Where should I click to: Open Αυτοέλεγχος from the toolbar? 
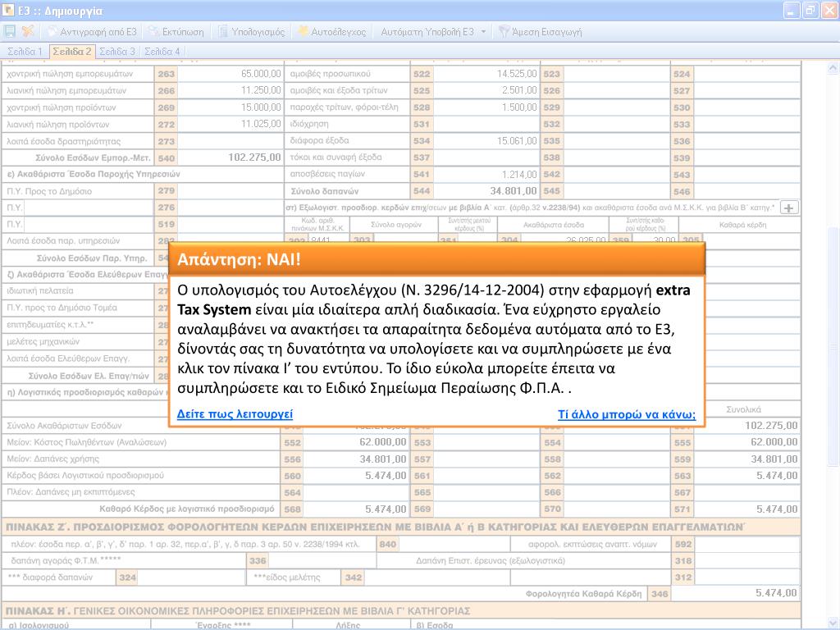(x=331, y=32)
